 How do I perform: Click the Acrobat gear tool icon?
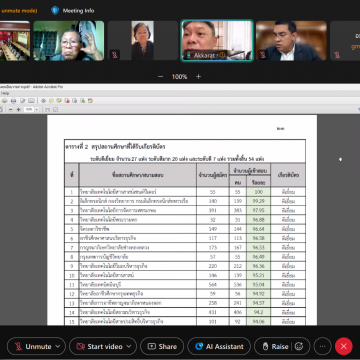43,101
